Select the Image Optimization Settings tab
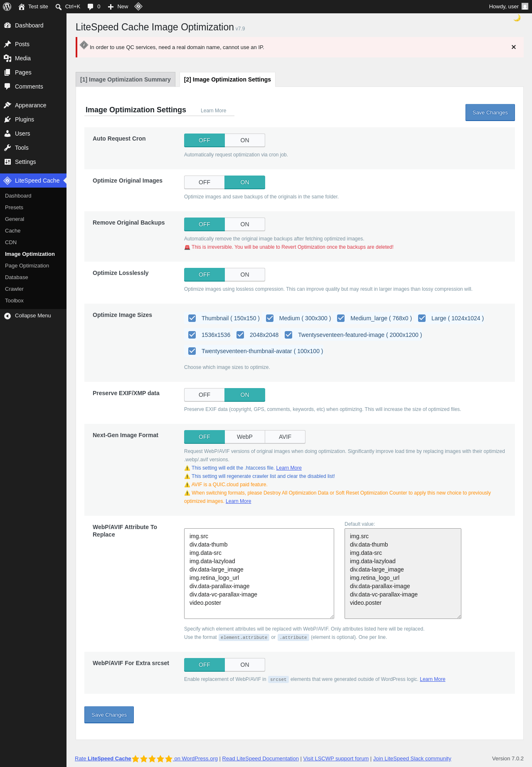The image size is (532, 767). coord(227,79)
